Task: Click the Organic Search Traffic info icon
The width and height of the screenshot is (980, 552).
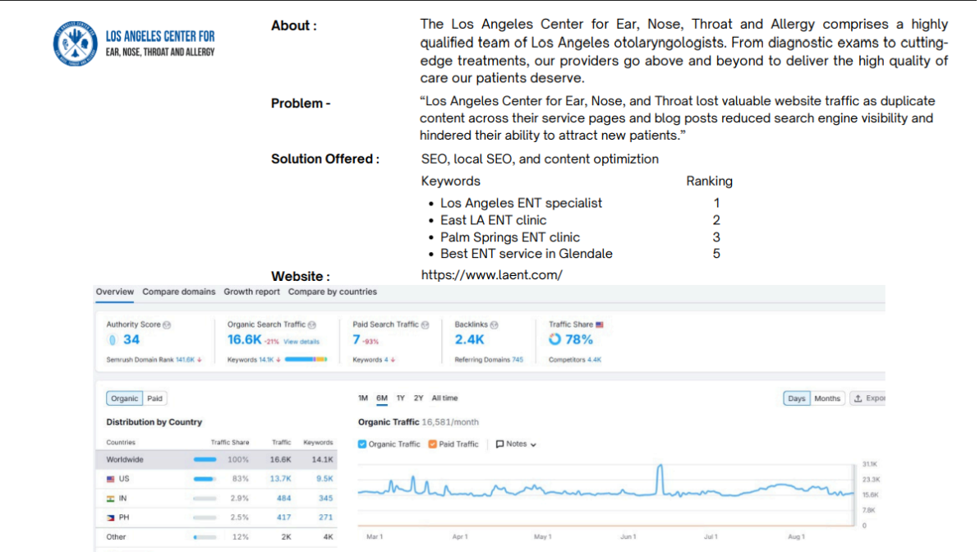Action: 312,325
